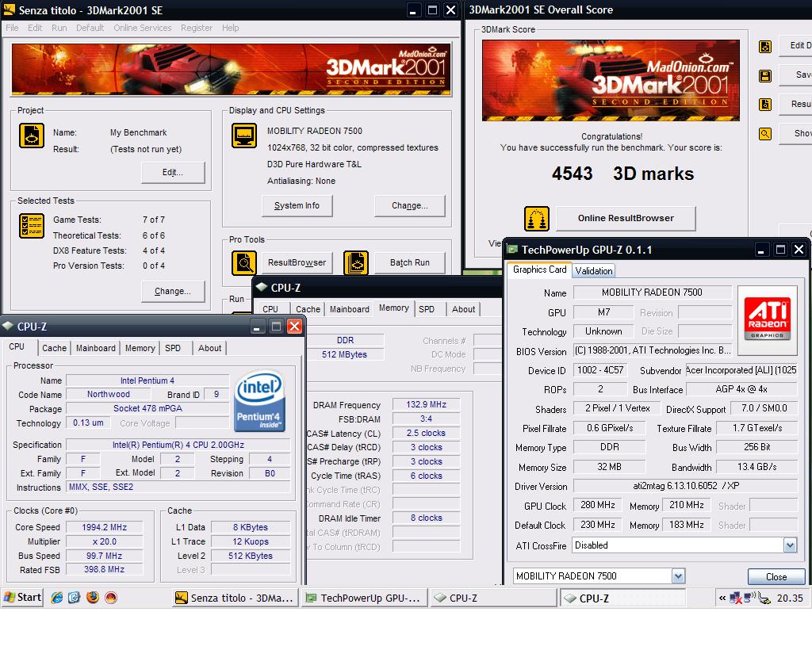Switch to About tab in front CPU-Z window
The image size is (812, 650).
pyautogui.click(x=209, y=348)
